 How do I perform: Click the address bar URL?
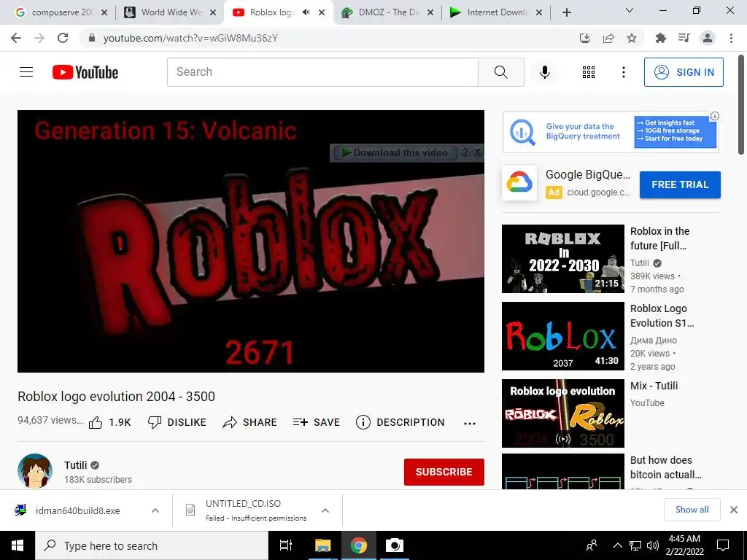190,38
